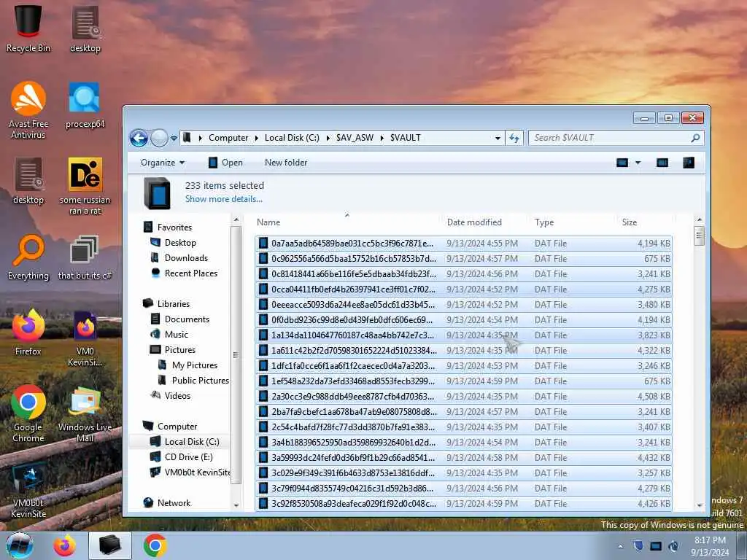Click the Explorer Forward arrow button
747x560 pixels.
pyautogui.click(x=159, y=138)
